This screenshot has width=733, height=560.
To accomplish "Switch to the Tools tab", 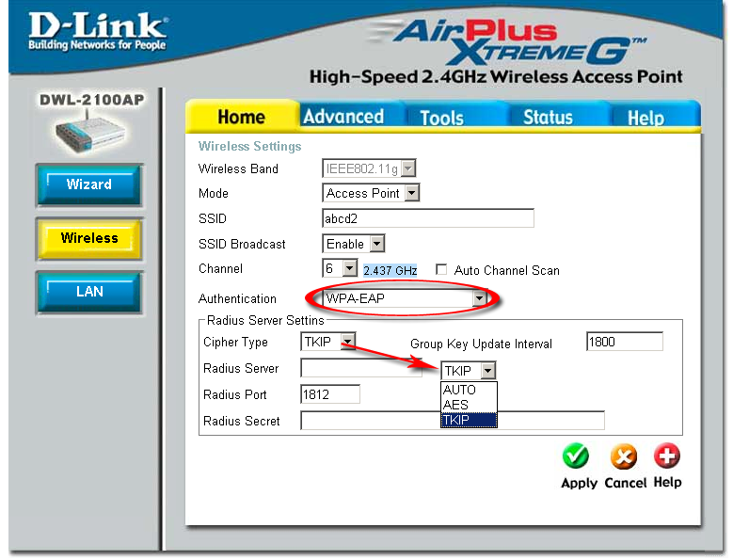I will tap(441, 118).
